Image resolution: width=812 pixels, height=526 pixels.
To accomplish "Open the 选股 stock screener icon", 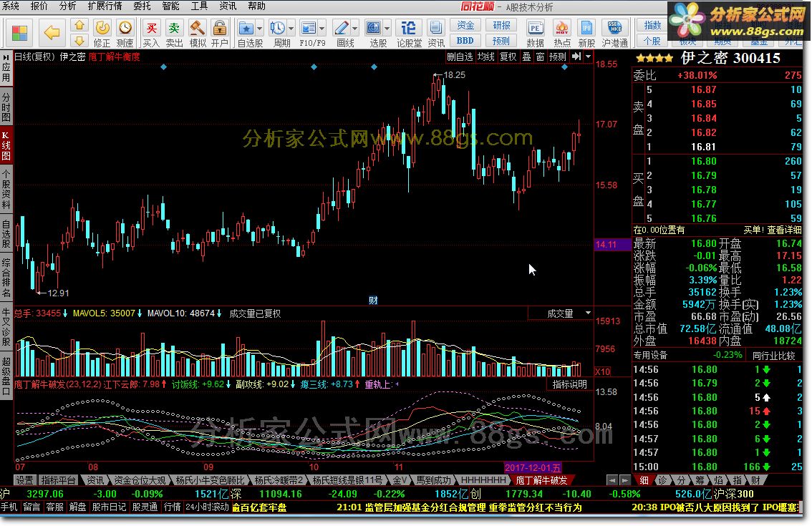I will [x=373, y=28].
